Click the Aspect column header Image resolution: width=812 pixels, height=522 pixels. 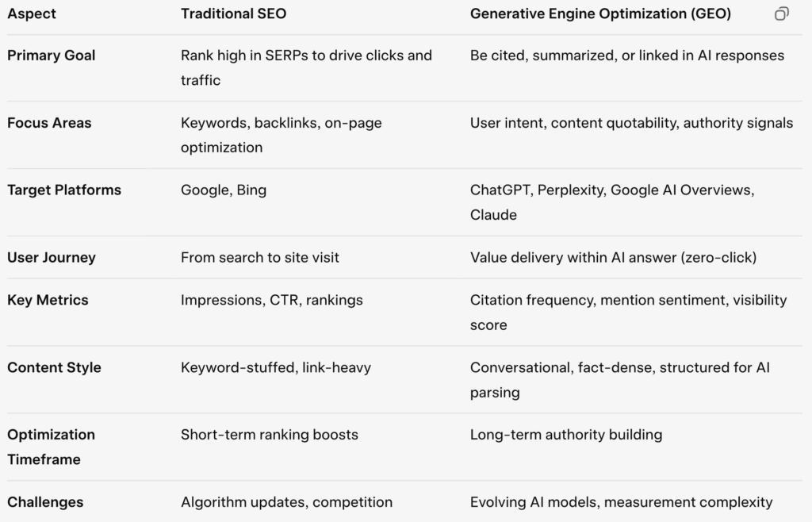pyautogui.click(x=32, y=14)
